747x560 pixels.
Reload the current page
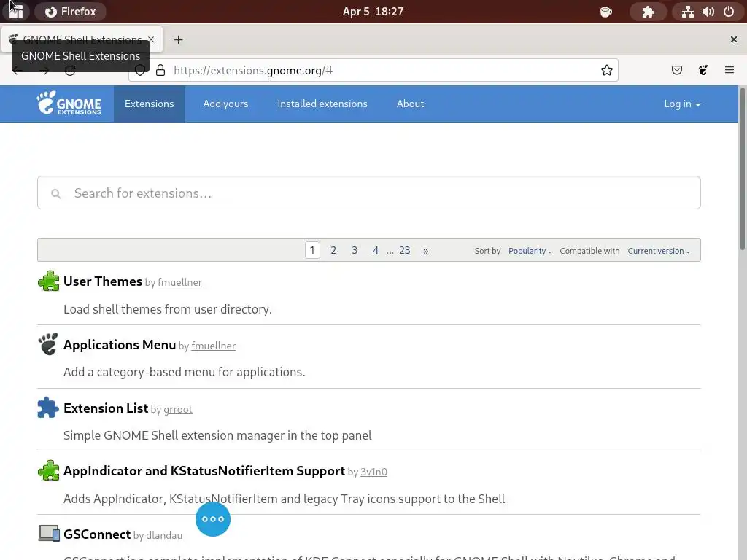70,71
